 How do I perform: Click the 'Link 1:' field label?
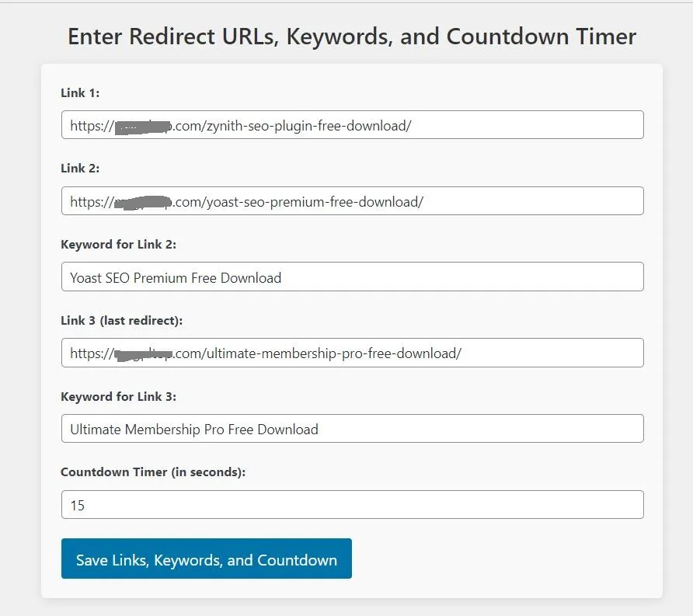tap(80, 93)
